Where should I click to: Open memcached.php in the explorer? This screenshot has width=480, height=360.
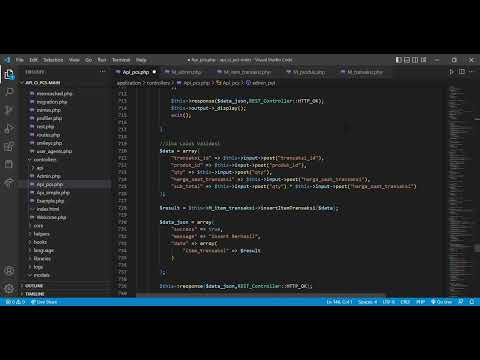tap(54, 94)
